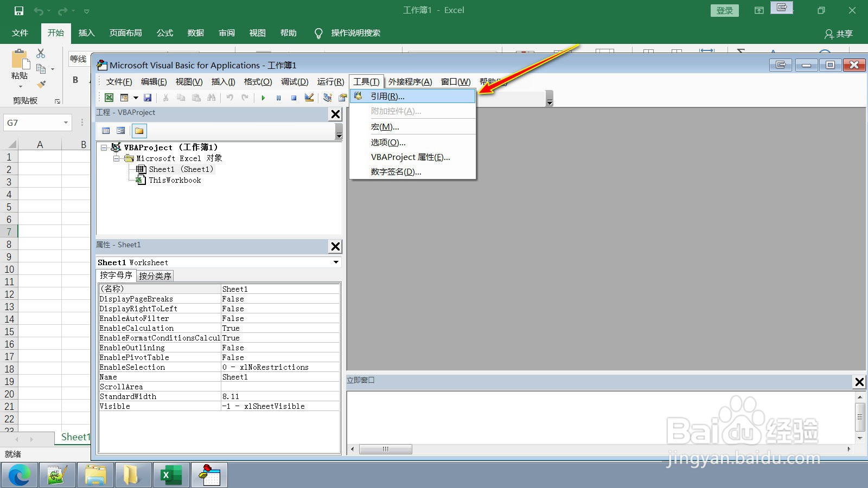The image size is (868, 488).
Task: Click the Visible property value xlSheetVisible
Action: point(280,406)
